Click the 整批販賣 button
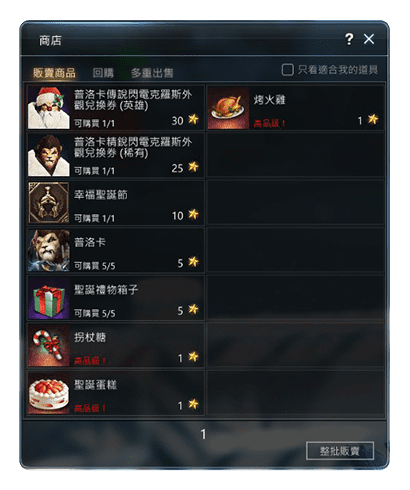 click(340, 451)
